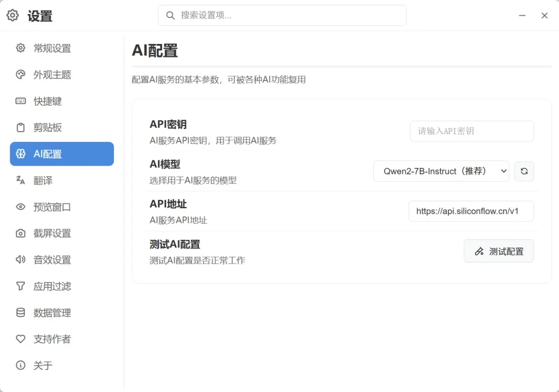Image resolution: width=559 pixels, height=392 pixels.
Task: Click the AI配置 page heading
Action: [155, 50]
